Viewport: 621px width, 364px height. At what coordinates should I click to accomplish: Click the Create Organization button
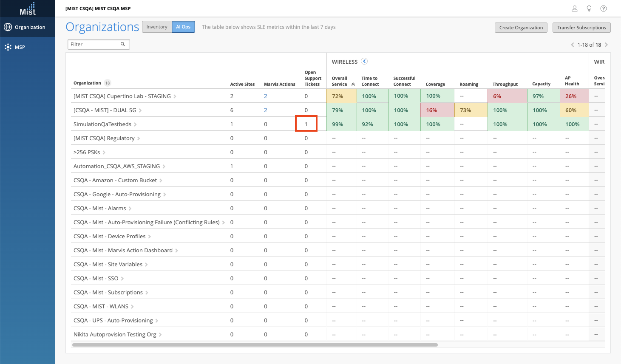click(x=521, y=28)
